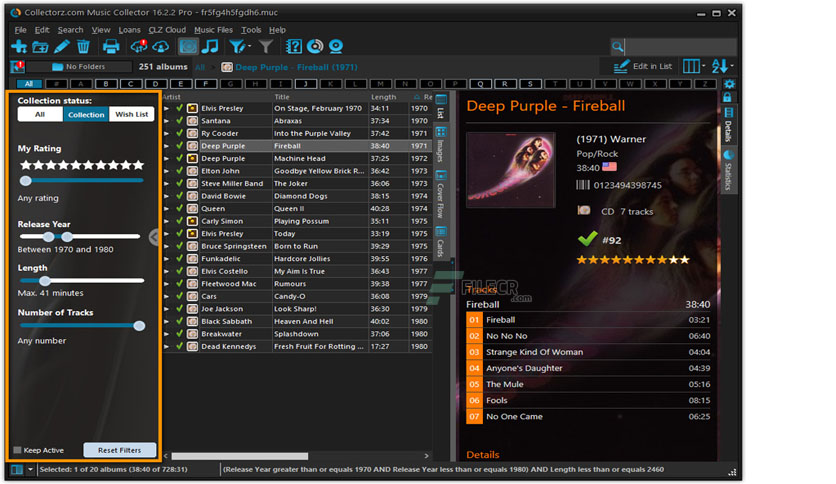
Task: Click the album icon in the Deep Purple breadcrumb
Action: tap(227, 67)
